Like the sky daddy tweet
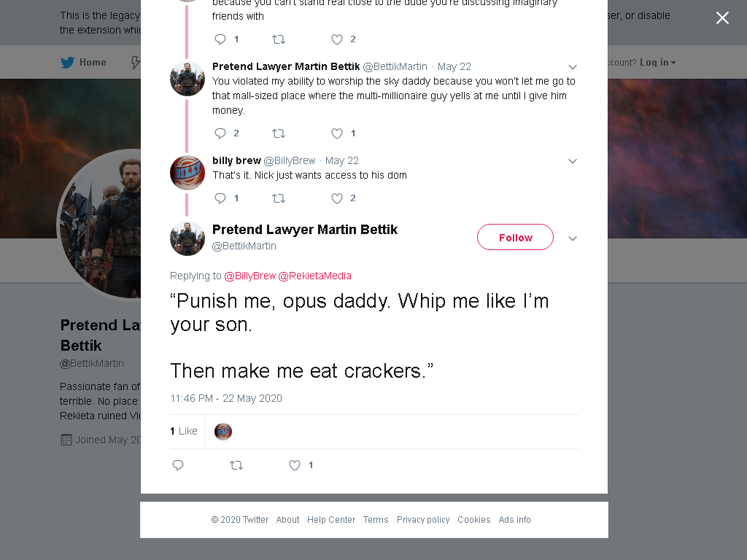The width and height of the screenshot is (747, 560). coord(337,133)
